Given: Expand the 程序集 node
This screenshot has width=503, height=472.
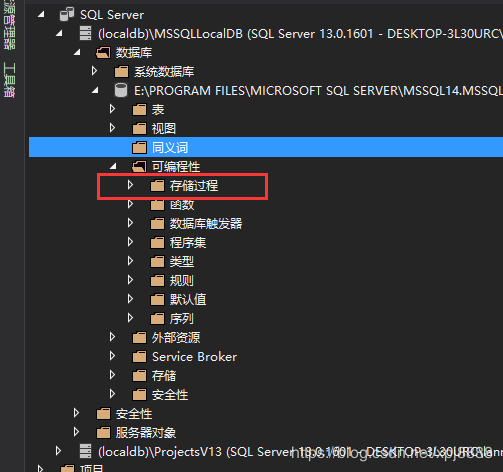Looking at the screenshot, I should (130, 242).
